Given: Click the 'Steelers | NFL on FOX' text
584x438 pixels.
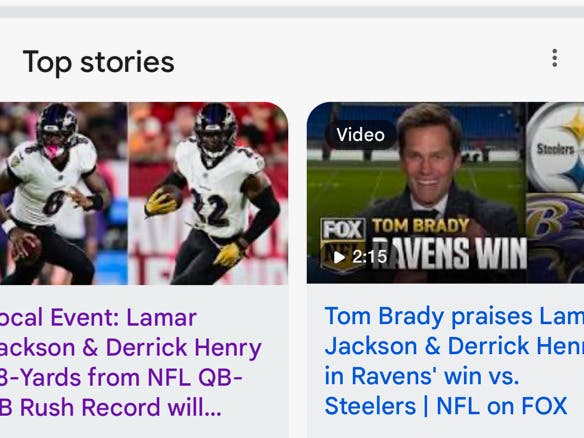Looking at the screenshot, I should [x=446, y=406].
